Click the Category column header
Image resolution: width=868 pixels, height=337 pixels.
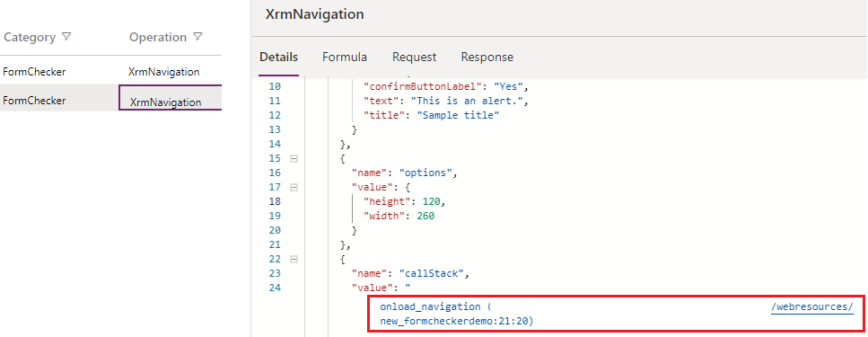coord(30,37)
